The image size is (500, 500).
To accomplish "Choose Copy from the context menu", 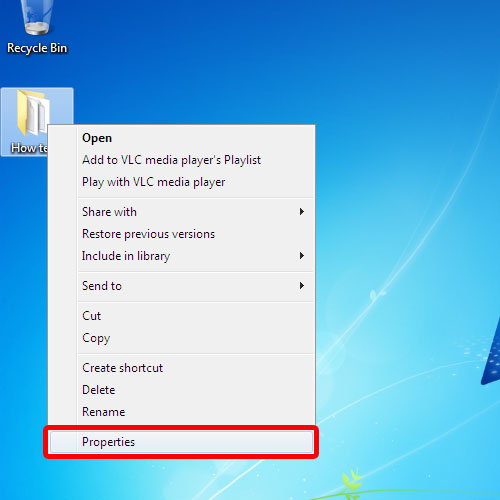I will [181, 338].
